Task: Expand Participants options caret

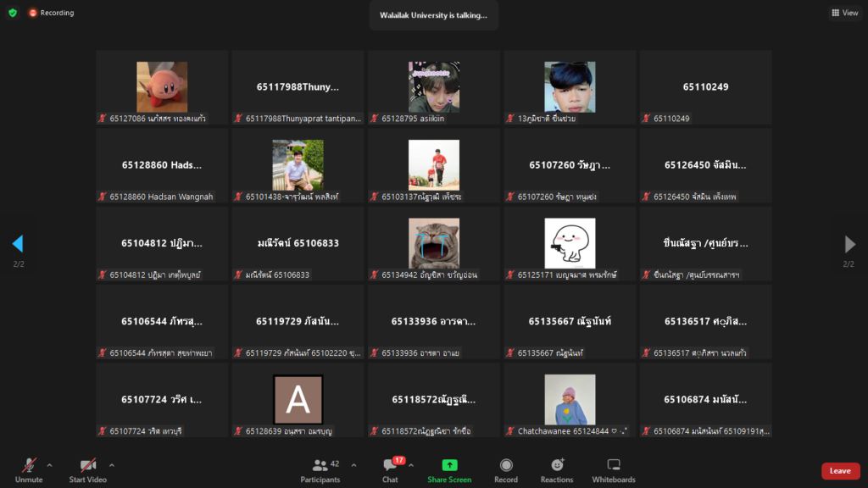Action: 353,464
